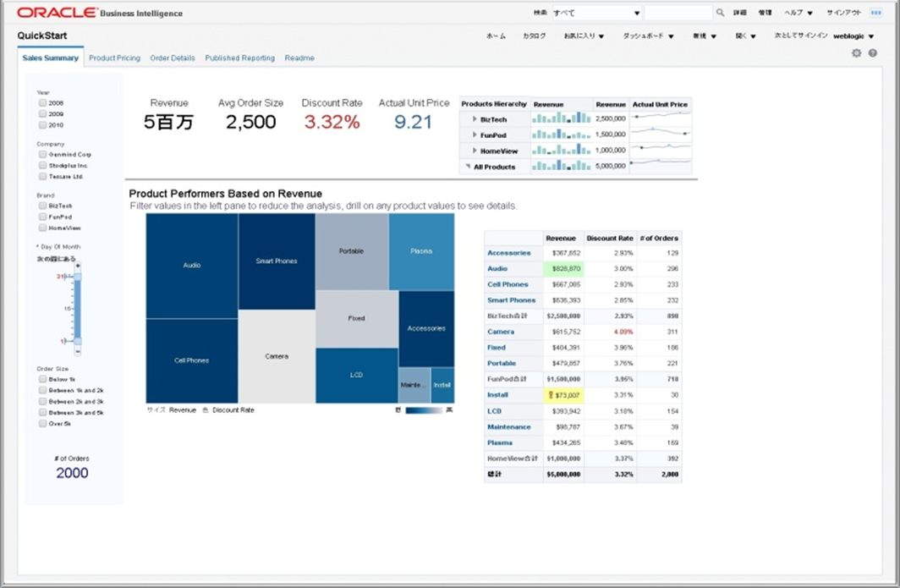Click the Actual Unit Price value 9.21
Screen dimensions: 900x588
point(413,122)
